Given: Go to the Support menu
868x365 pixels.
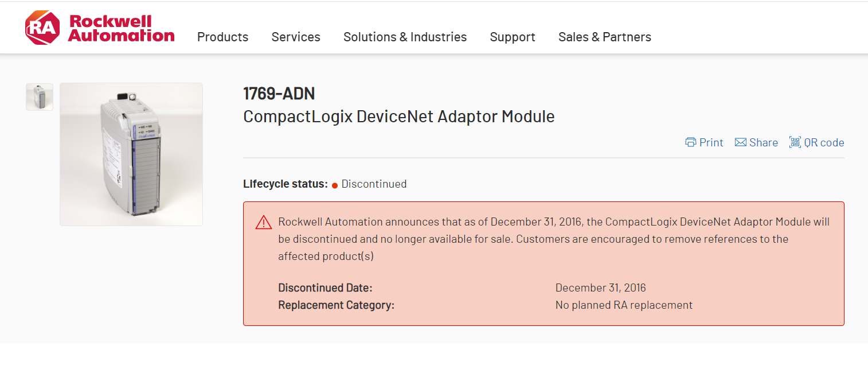Looking at the screenshot, I should coord(513,37).
